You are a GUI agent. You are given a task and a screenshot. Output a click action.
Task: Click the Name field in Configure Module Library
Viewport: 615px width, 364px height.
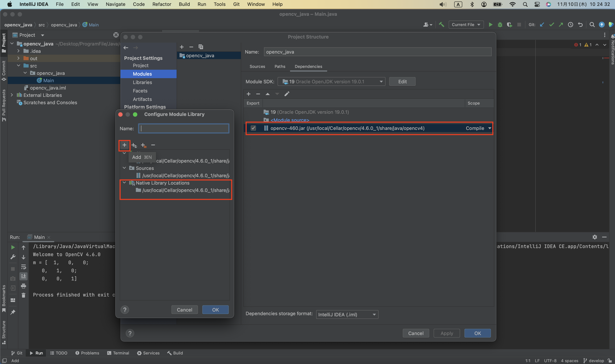coord(184,128)
